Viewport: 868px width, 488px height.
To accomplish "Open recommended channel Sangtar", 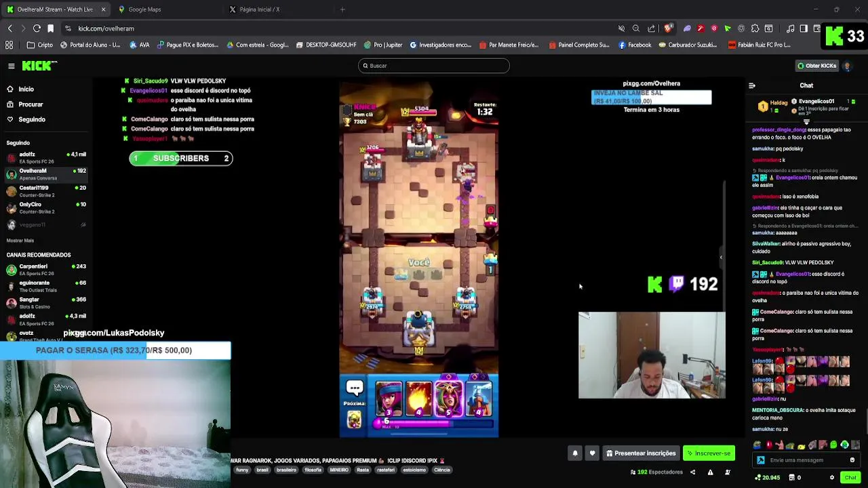I will point(46,302).
